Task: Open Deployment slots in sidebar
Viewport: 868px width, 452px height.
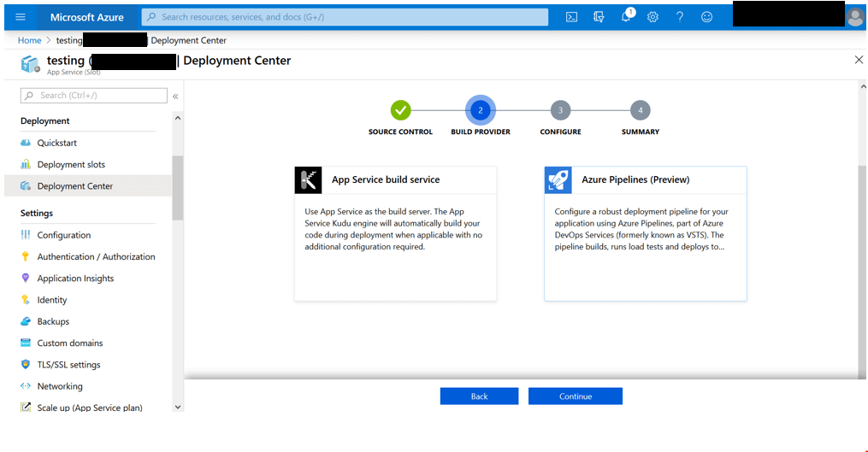Action: click(x=71, y=165)
